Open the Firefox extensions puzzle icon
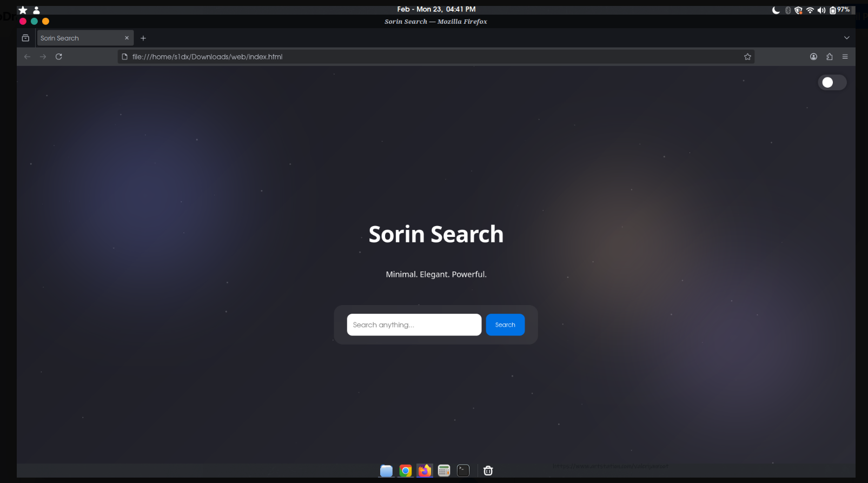The image size is (868, 483). tap(829, 57)
